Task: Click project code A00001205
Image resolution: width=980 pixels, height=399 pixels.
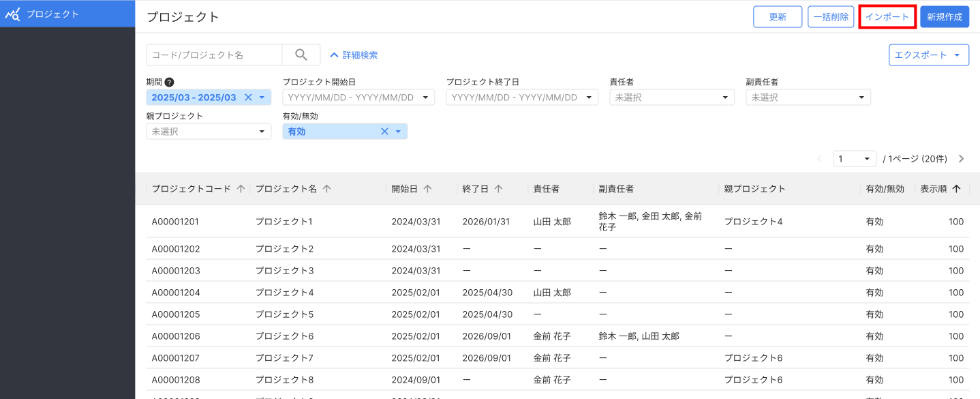Action: 176,314
